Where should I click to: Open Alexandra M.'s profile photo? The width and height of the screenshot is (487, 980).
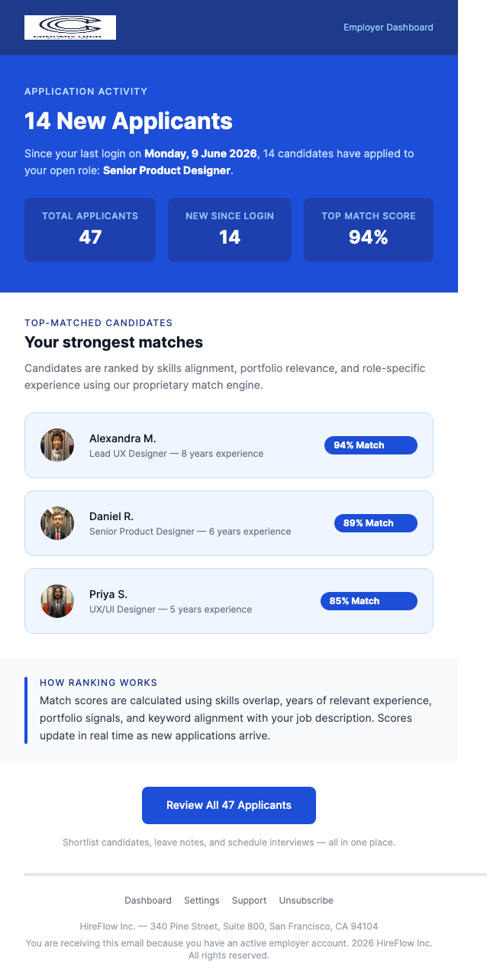coord(57,445)
